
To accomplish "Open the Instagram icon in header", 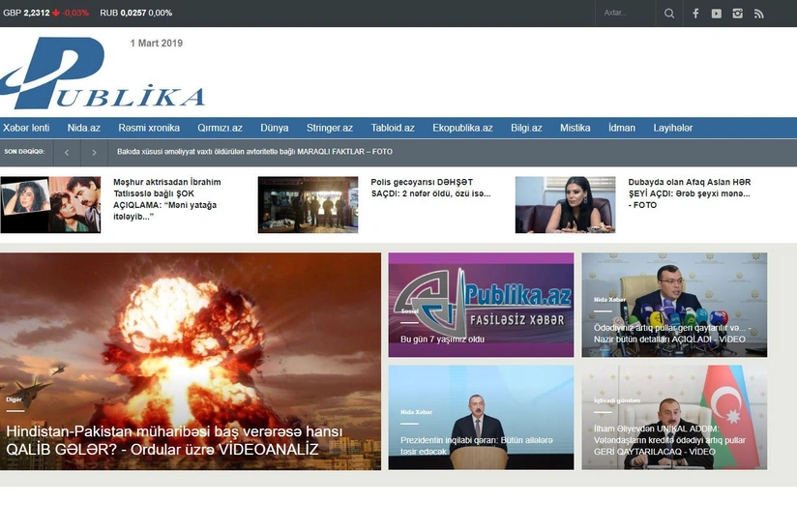I will tap(738, 14).
